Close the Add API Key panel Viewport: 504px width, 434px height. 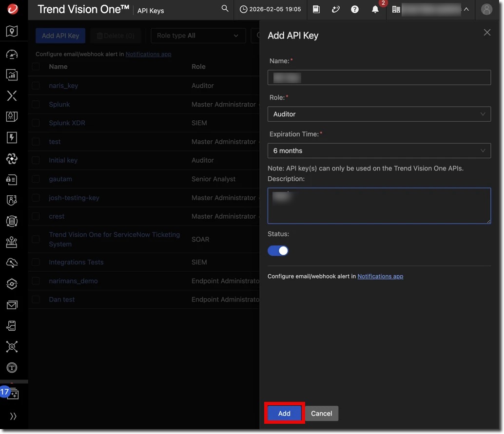click(x=487, y=33)
